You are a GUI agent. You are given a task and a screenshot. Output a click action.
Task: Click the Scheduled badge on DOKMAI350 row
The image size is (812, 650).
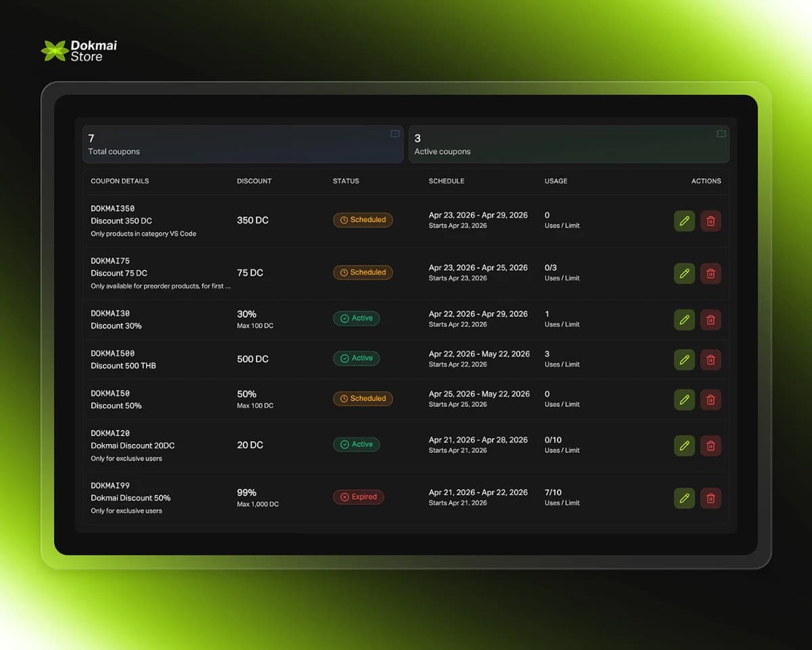tap(363, 220)
